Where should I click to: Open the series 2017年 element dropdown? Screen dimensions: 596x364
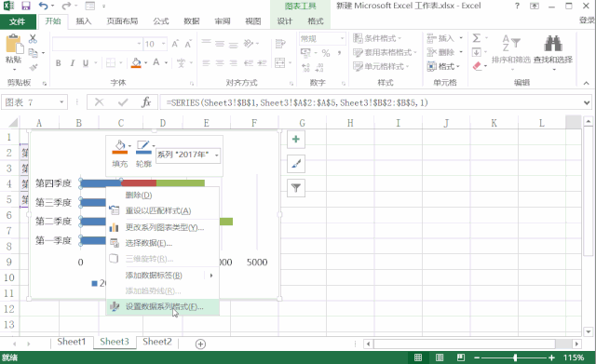pyautogui.click(x=216, y=155)
